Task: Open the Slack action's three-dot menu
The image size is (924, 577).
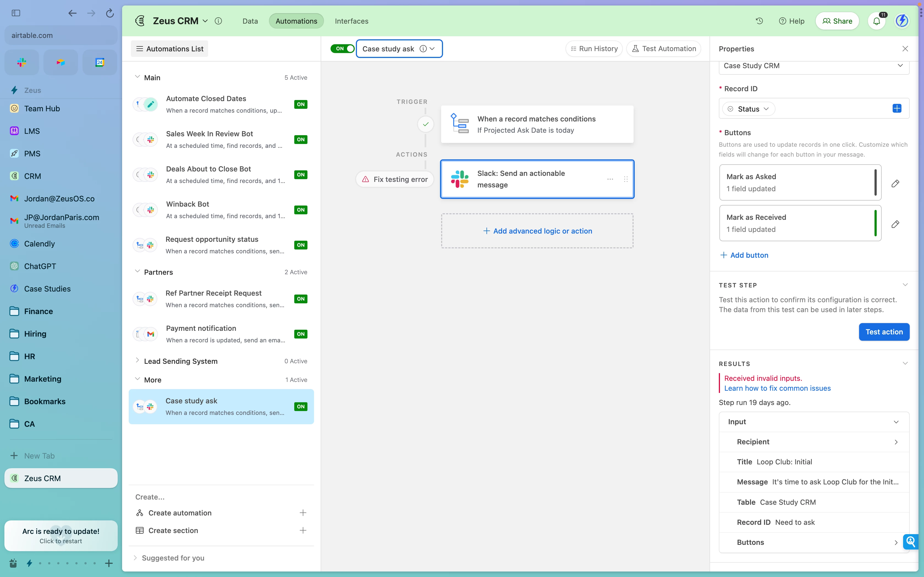Action: [x=610, y=179]
